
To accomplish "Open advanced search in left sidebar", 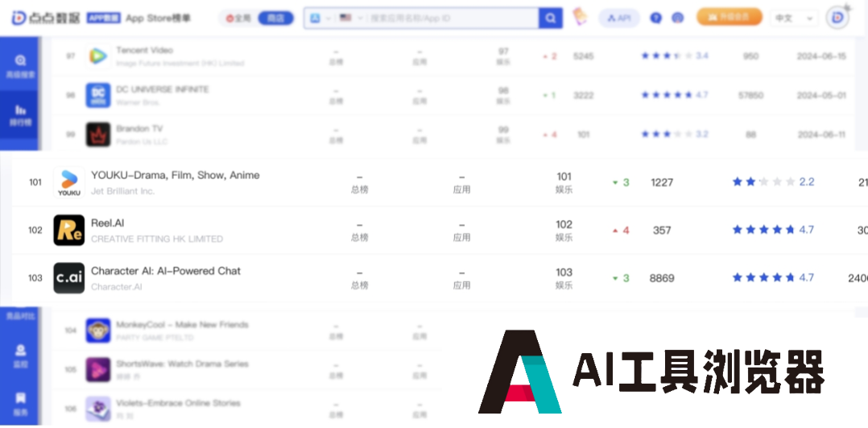I will [x=20, y=66].
